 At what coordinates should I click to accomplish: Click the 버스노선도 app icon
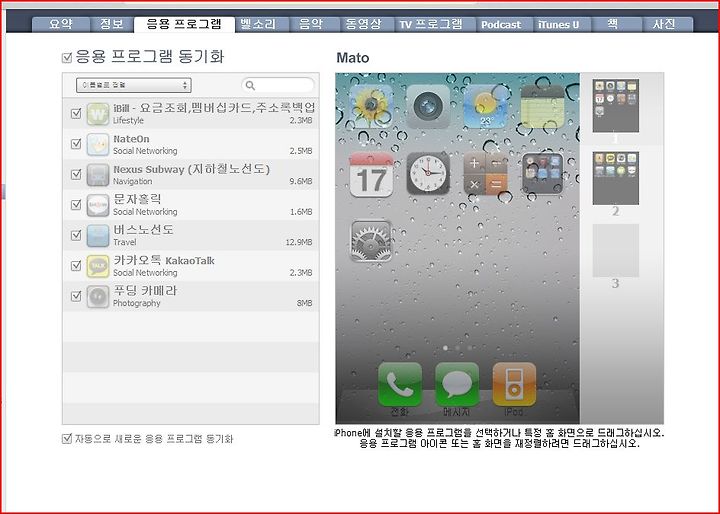tap(98, 236)
